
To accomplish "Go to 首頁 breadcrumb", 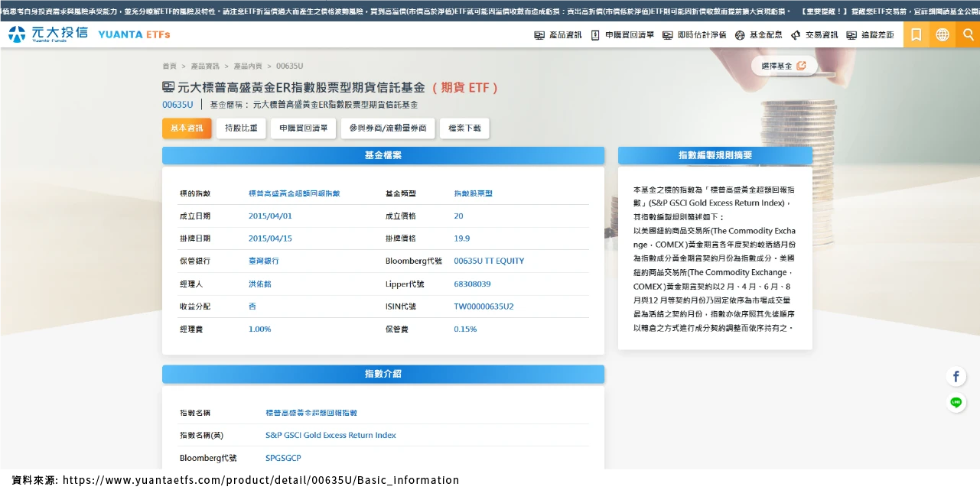I will pos(169,67).
